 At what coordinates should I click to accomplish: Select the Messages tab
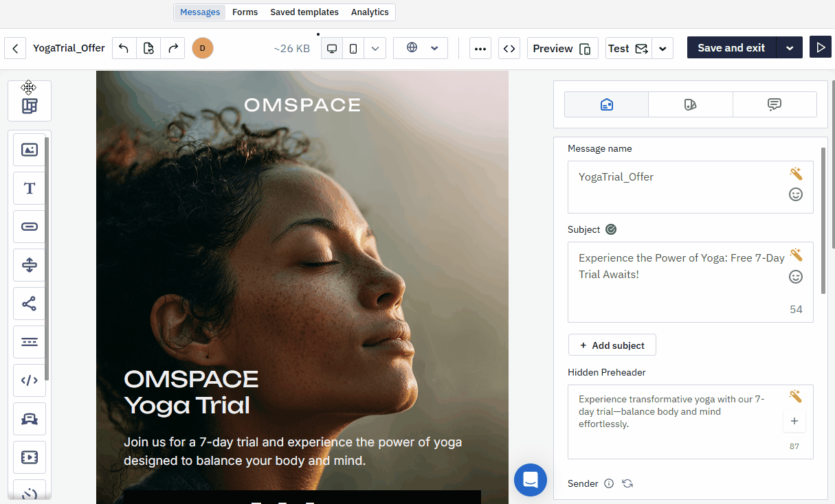pyautogui.click(x=200, y=12)
